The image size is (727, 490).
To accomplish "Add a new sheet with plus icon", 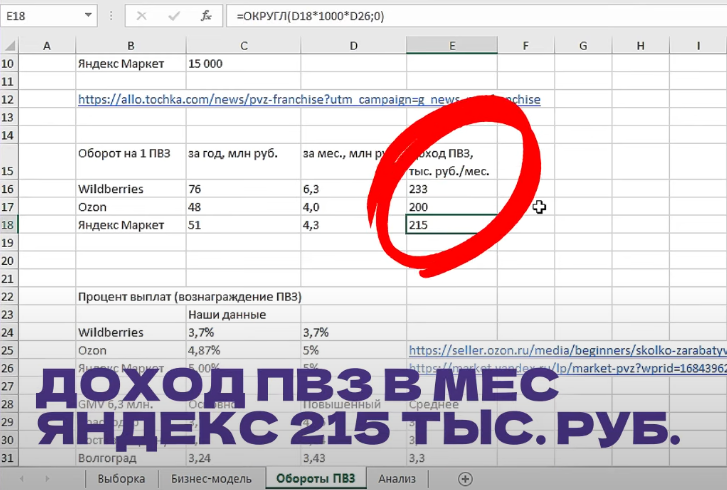I will point(465,478).
